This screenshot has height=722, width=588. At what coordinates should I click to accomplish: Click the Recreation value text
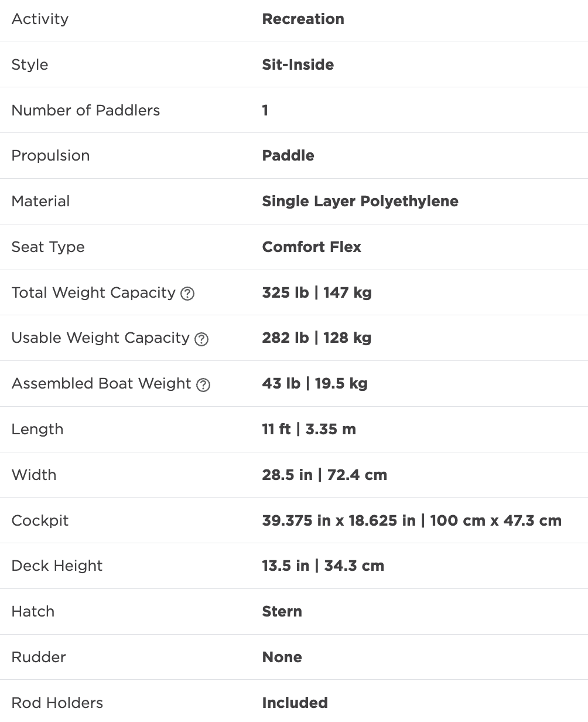pos(303,19)
